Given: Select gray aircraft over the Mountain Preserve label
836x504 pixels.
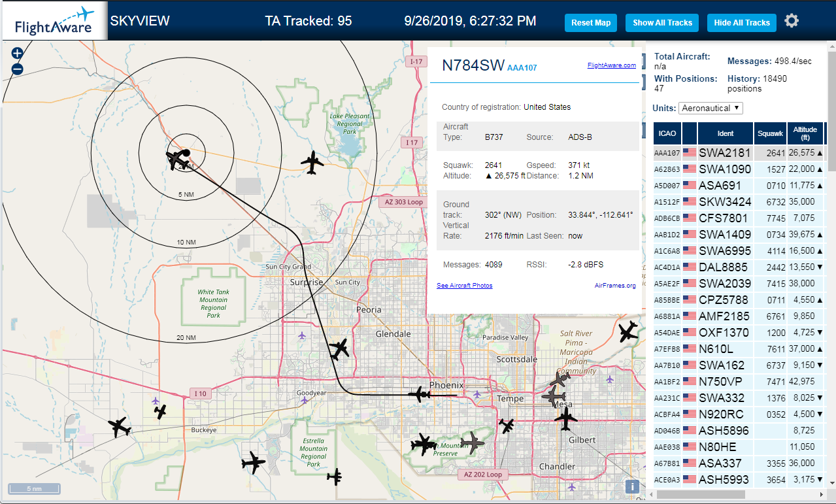Looking at the screenshot, I should [x=473, y=443].
